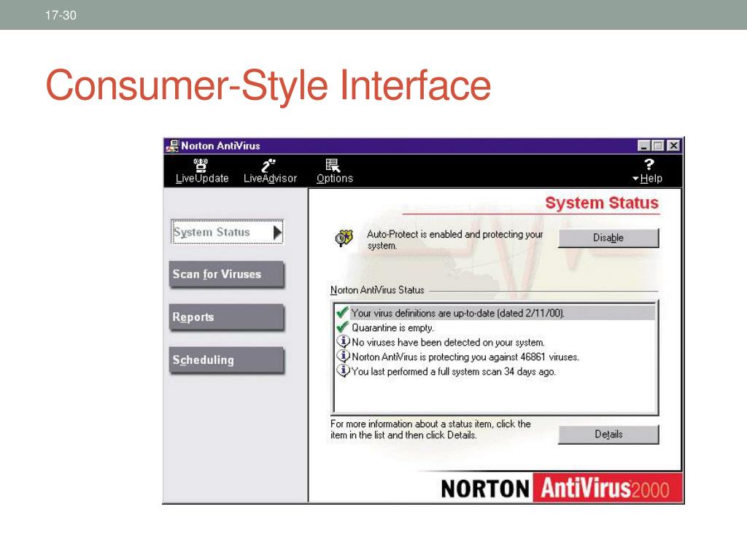747x560 pixels.
Task: Click the info icon beside last full scan
Action: click(x=343, y=370)
